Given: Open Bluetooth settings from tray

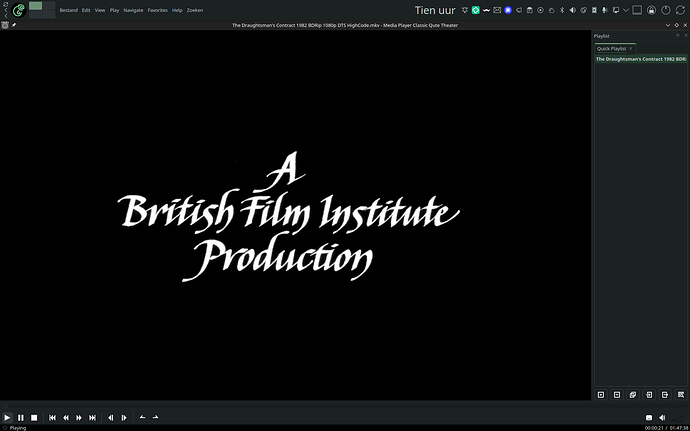Looking at the screenshot, I should pyautogui.click(x=562, y=10).
